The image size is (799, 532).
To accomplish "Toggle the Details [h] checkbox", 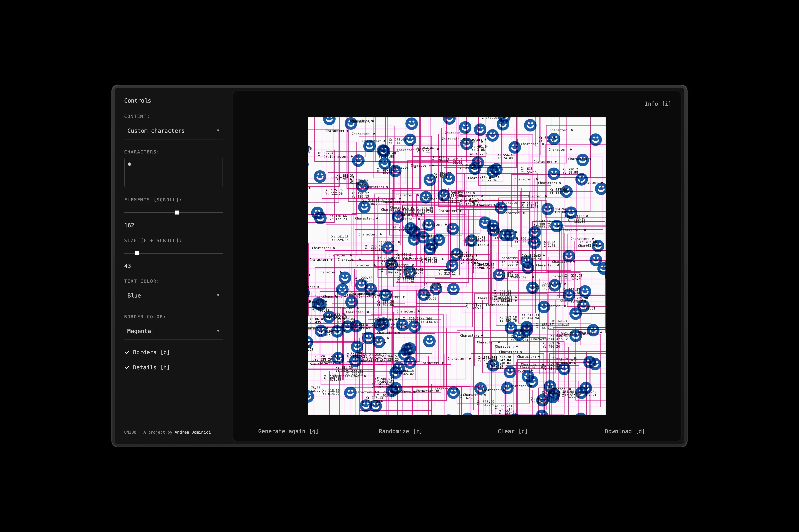I will (151, 367).
